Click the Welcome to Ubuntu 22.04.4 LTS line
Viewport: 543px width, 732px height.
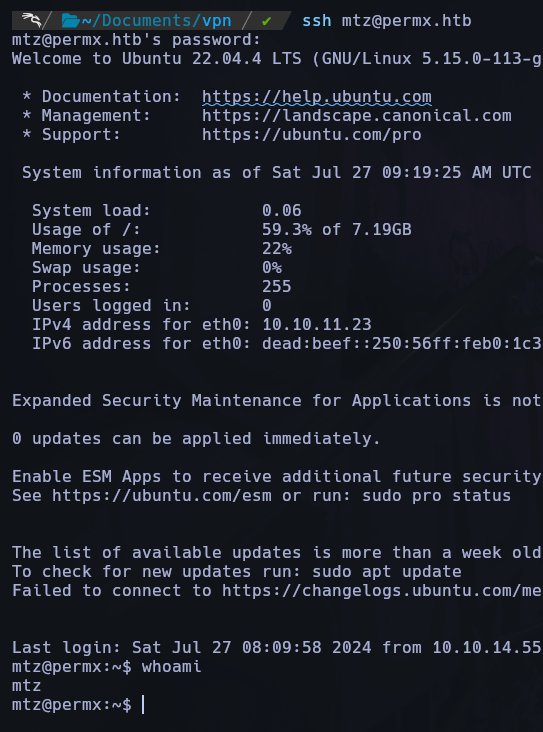pyautogui.click(x=276, y=59)
